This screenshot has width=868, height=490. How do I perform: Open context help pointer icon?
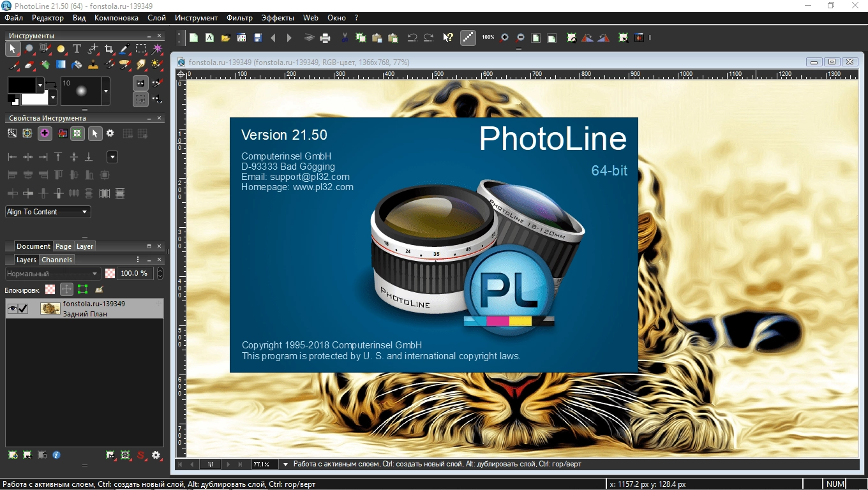coord(448,38)
